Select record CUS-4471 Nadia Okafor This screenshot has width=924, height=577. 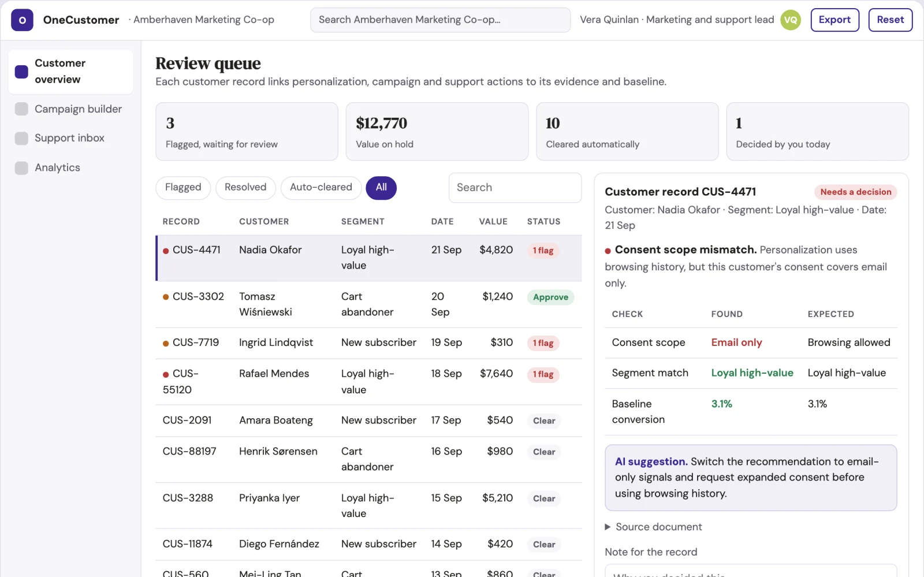point(368,258)
